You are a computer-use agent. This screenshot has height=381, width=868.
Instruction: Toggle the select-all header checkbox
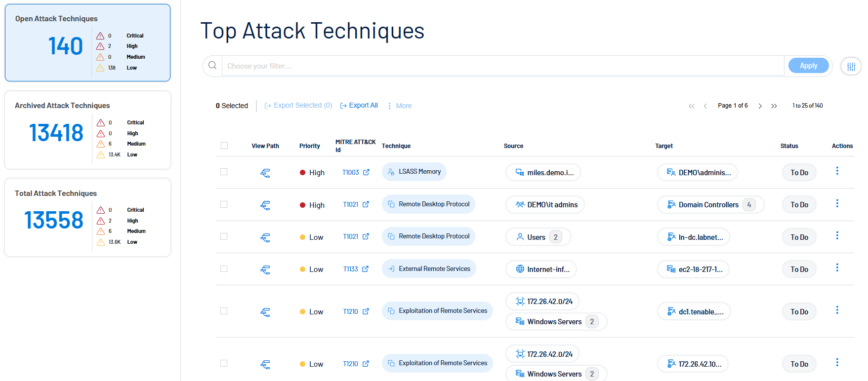(224, 146)
